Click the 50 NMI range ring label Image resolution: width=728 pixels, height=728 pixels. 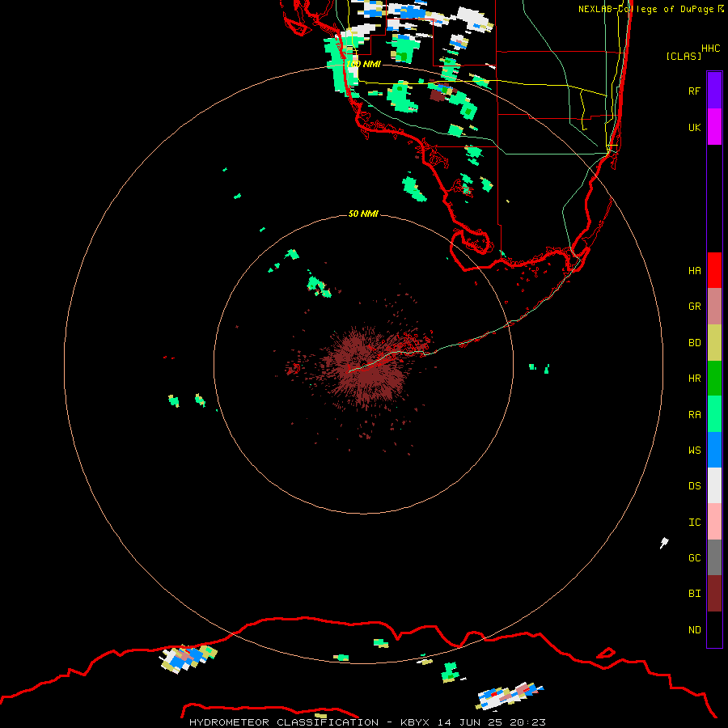[363, 214]
